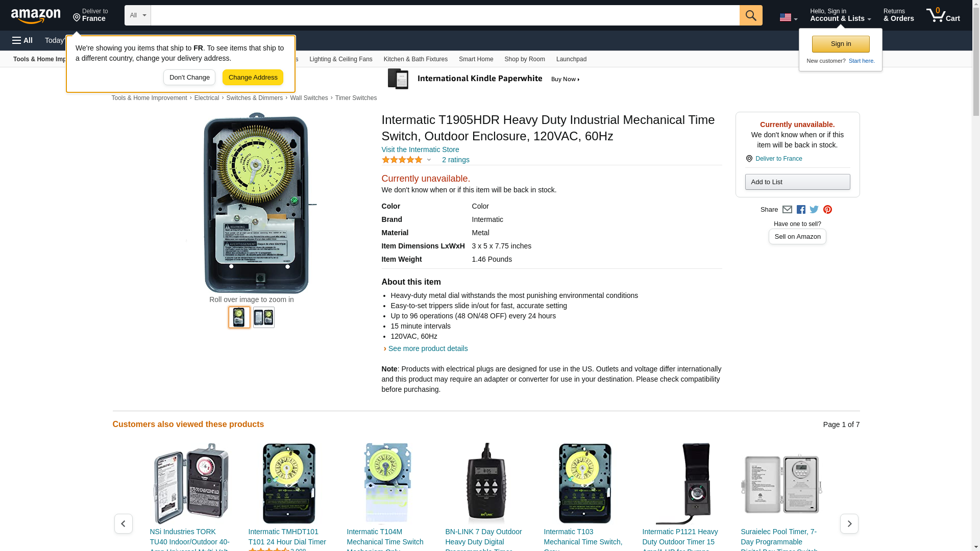Share product on Pinterest
This screenshot has height=551, width=980.
[x=827, y=210]
